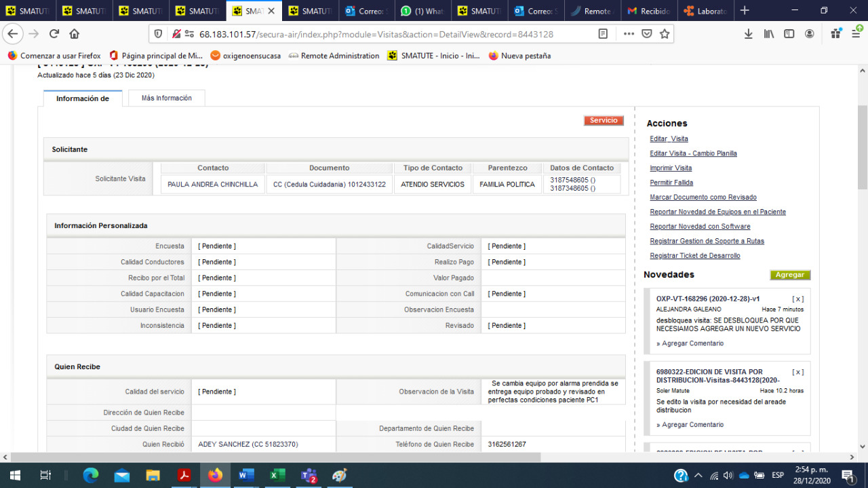Click the Imprimir Visita link

(x=671, y=168)
